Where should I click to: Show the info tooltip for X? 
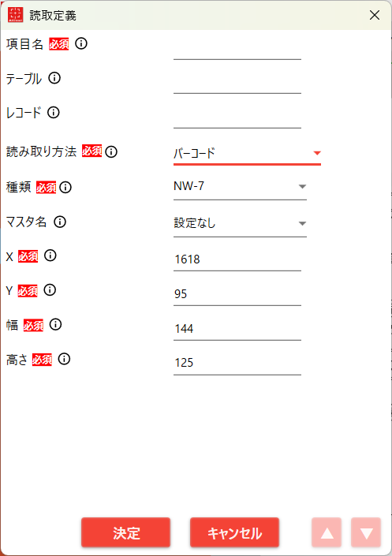[50, 256]
